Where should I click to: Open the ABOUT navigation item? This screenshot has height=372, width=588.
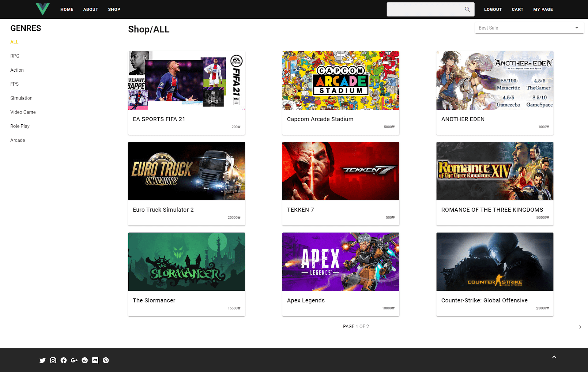click(x=91, y=9)
